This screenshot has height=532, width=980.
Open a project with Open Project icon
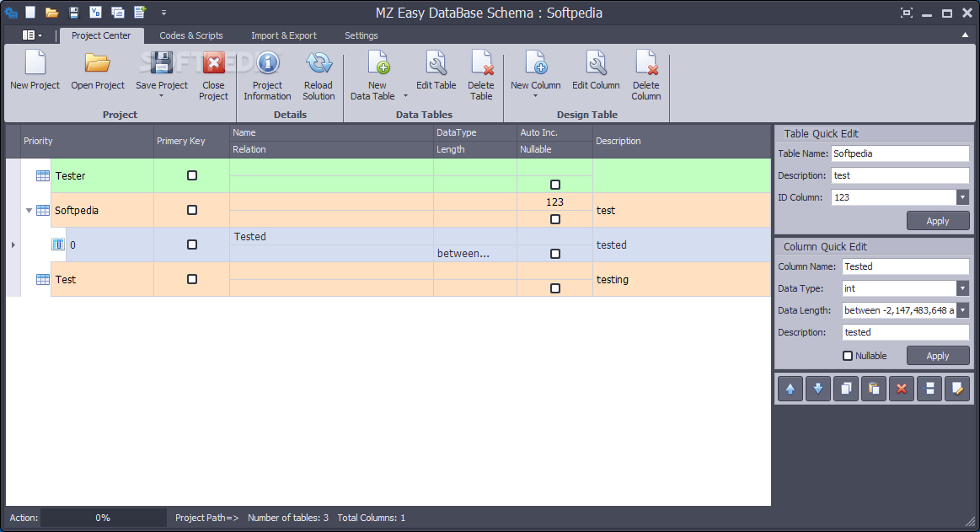pyautogui.click(x=98, y=64)
